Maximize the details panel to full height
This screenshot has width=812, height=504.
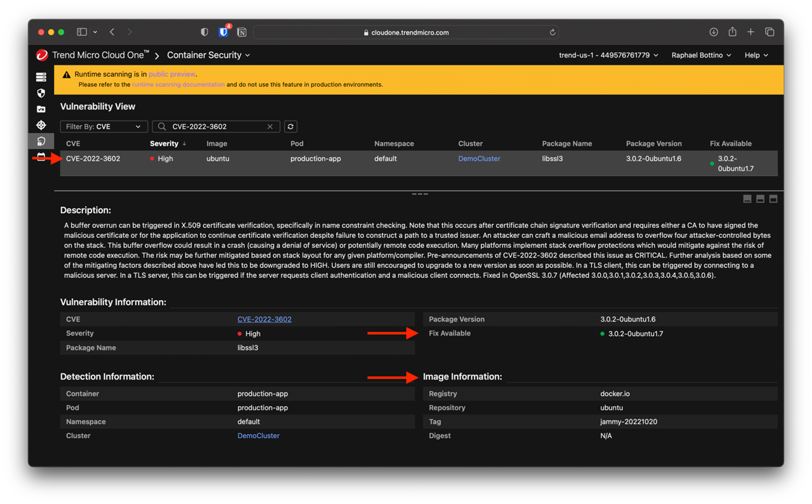pos(773,199)
